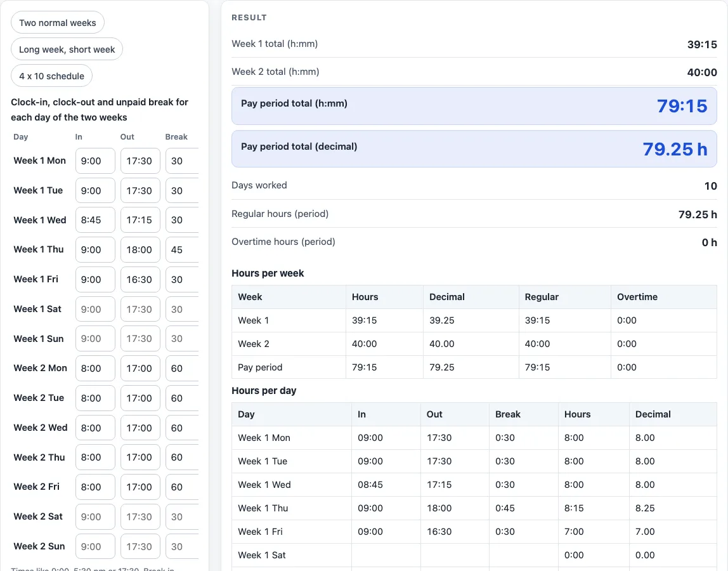
Task: Choose the 4 x 10 schedule preset
Action: pyautogui.click(x=51, y=75)
